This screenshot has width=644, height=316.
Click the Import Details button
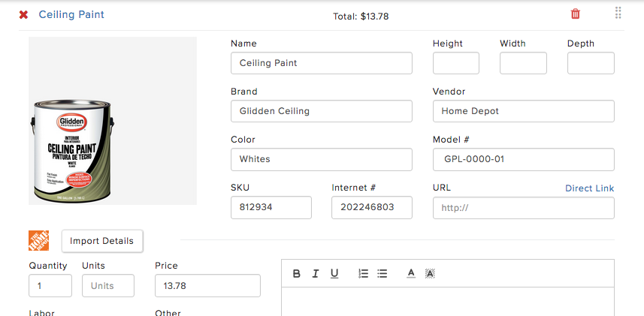(x=102, y=241)
